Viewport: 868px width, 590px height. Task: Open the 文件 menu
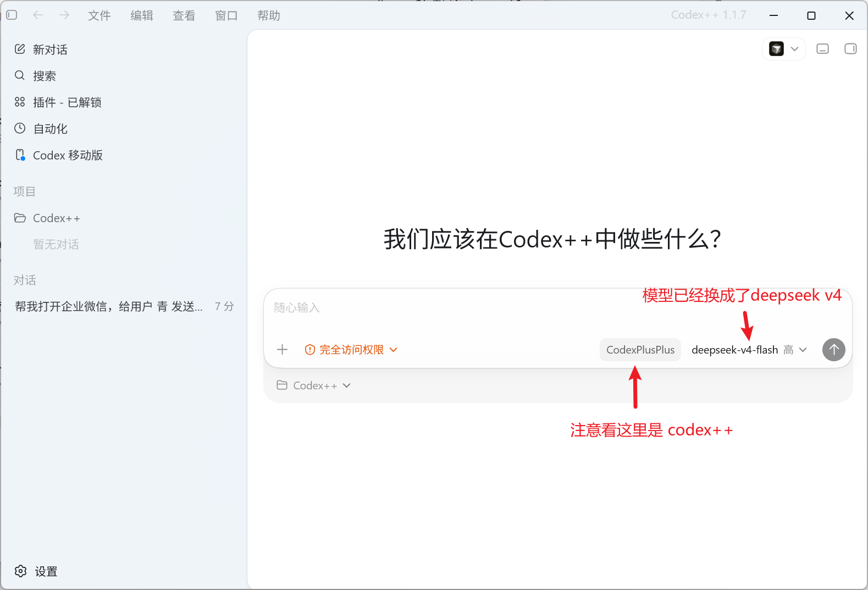[99, 15]
